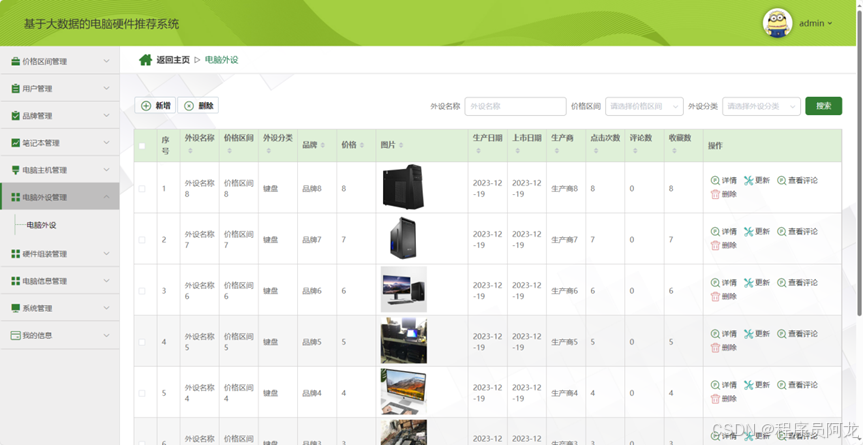Click the 电脑外设管理 grid icon

(15, 197)
